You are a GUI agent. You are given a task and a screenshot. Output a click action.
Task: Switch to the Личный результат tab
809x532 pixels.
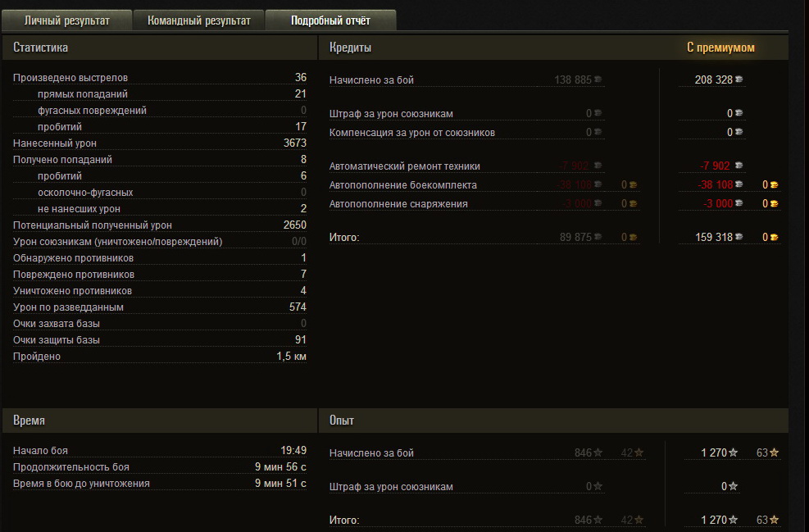pos(66,20)
